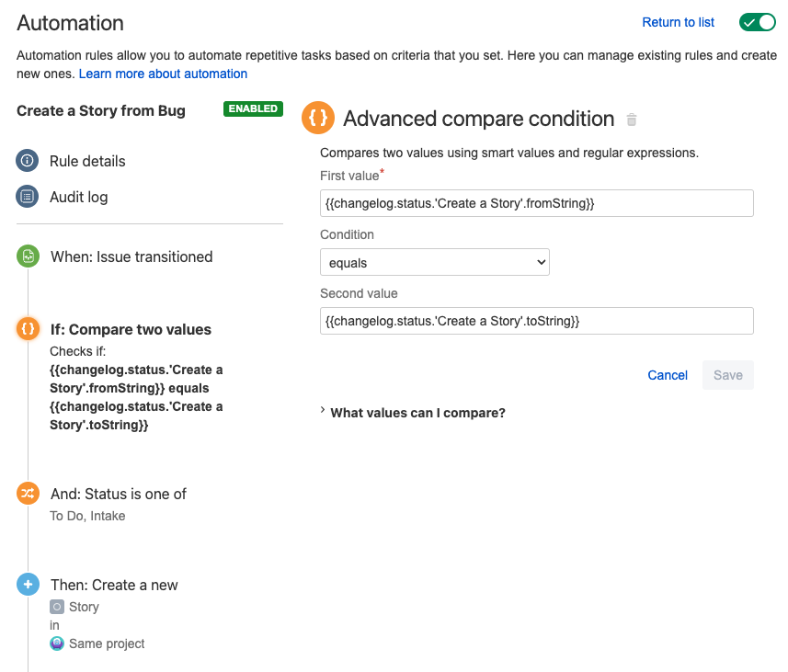Viewport: 788px width, 672px height.
Task: Click the orange Compare two values icon
Action: coord(29,329)
